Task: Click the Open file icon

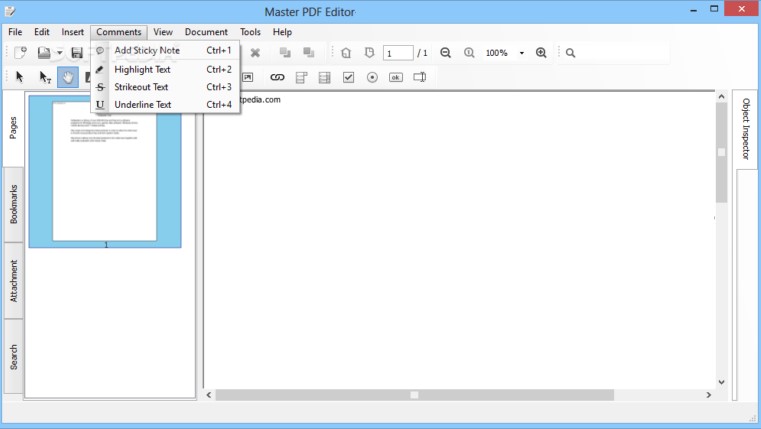Action: [44, 52]
